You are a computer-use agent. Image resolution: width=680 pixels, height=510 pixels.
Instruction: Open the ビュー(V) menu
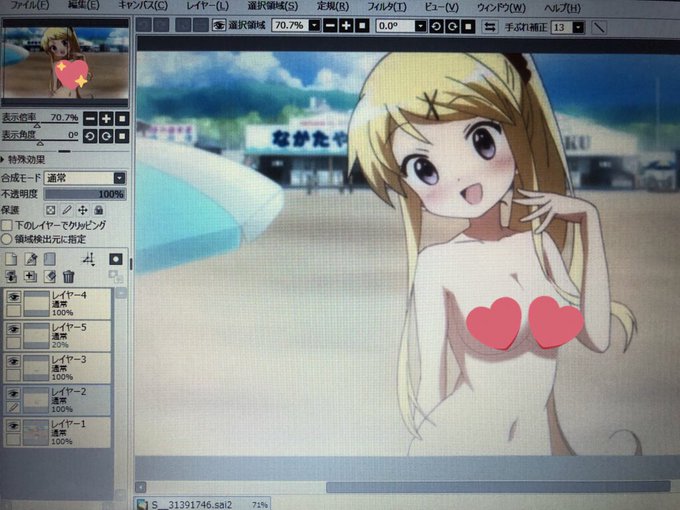(x=441, y=7)
